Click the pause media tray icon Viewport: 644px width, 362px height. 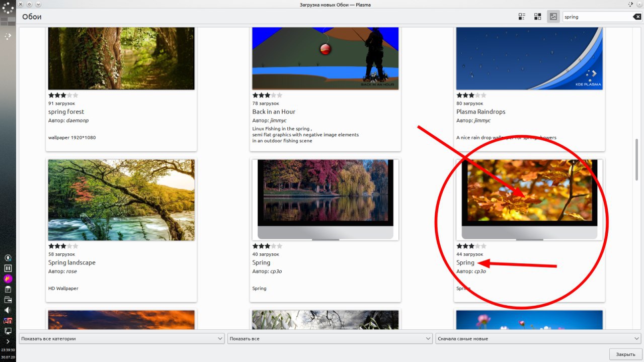tap(8, 268)
